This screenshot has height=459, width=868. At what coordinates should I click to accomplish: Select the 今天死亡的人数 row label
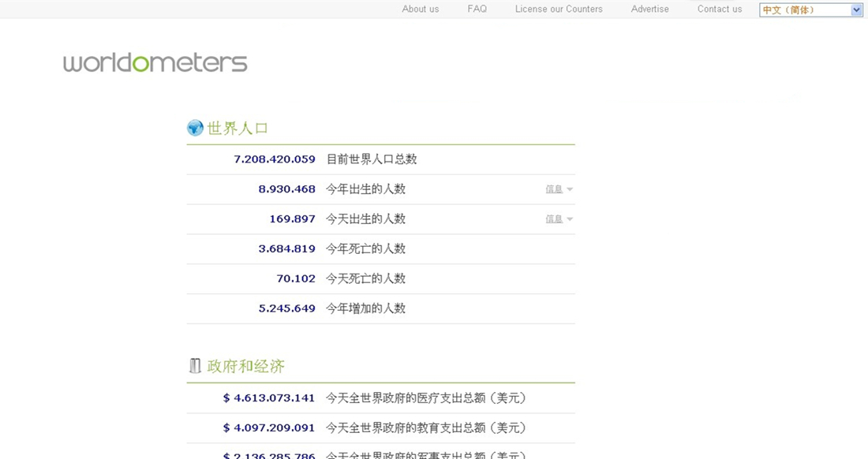366,279
